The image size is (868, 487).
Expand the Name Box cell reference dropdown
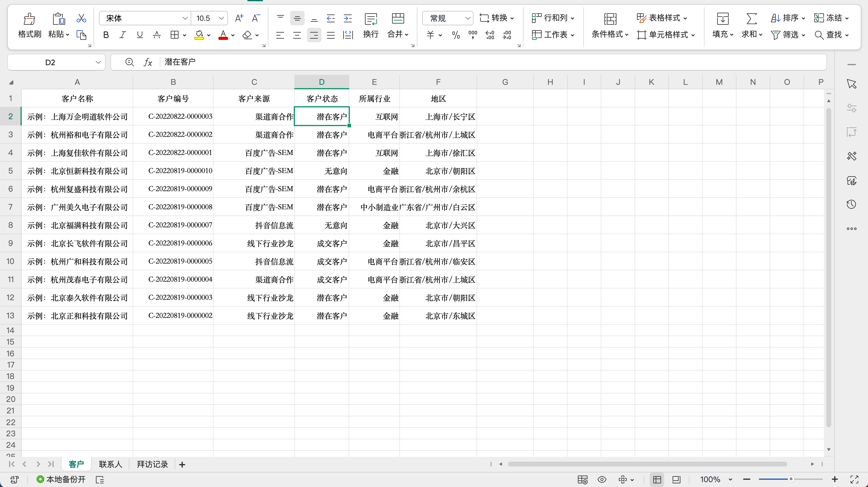point(98,62)
